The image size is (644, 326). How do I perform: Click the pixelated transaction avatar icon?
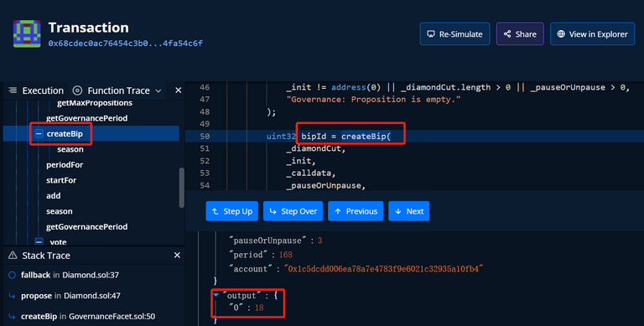(x=27, y=34)
